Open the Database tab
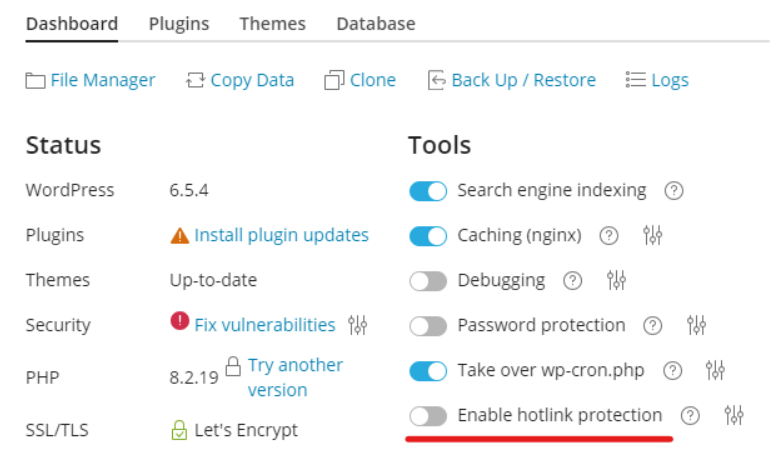Screen dimensions: 782x467 (x=376, y=23)
